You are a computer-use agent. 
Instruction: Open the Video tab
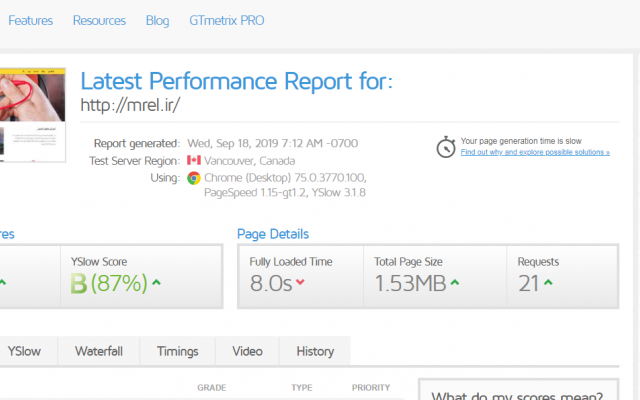point(247,351)
